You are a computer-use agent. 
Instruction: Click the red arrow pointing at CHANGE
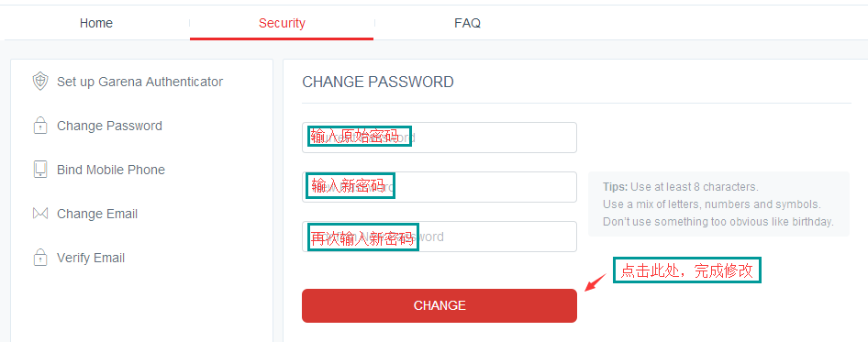coord(596,282)
